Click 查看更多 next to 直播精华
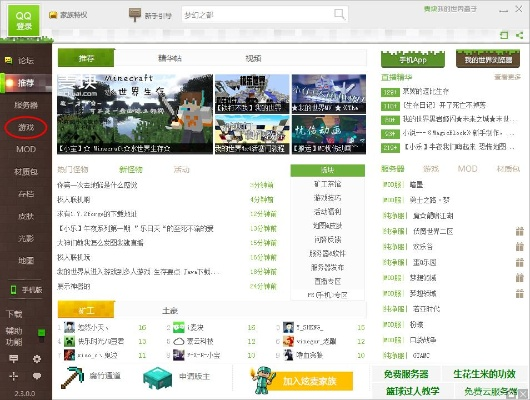 (x=507, y=77)
